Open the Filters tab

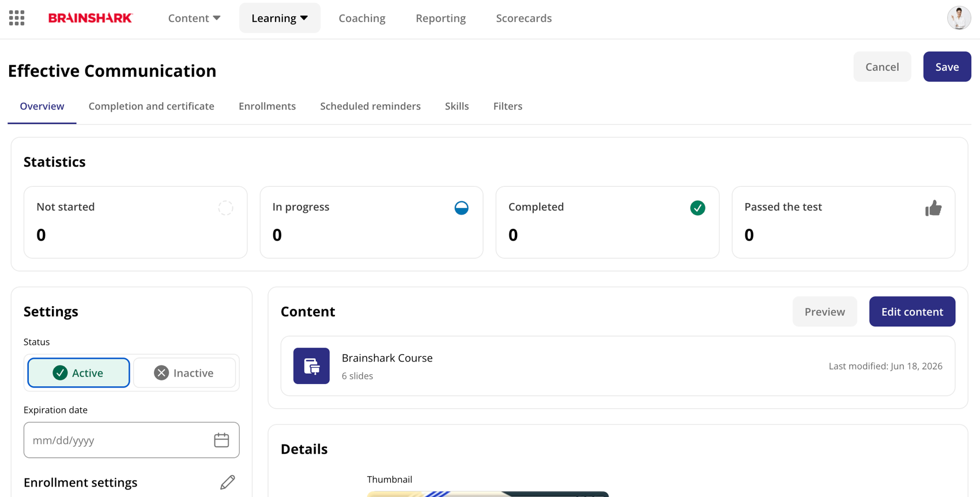click(x=508, y=106)
